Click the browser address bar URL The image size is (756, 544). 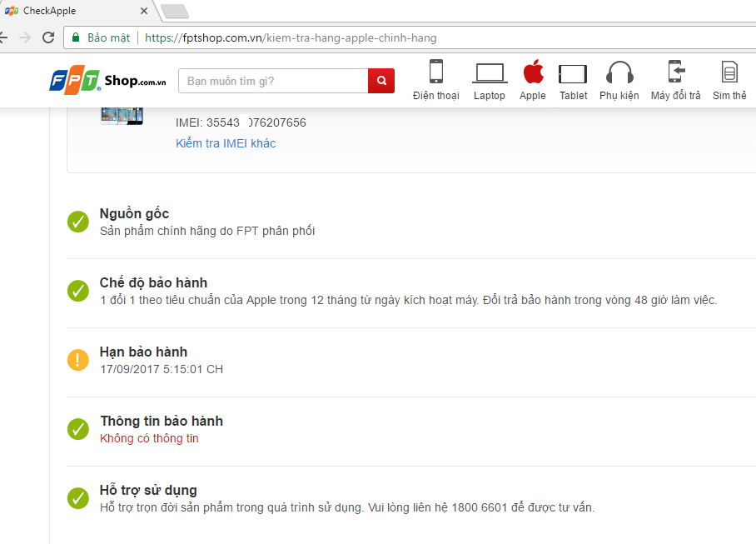pos(291,37)
